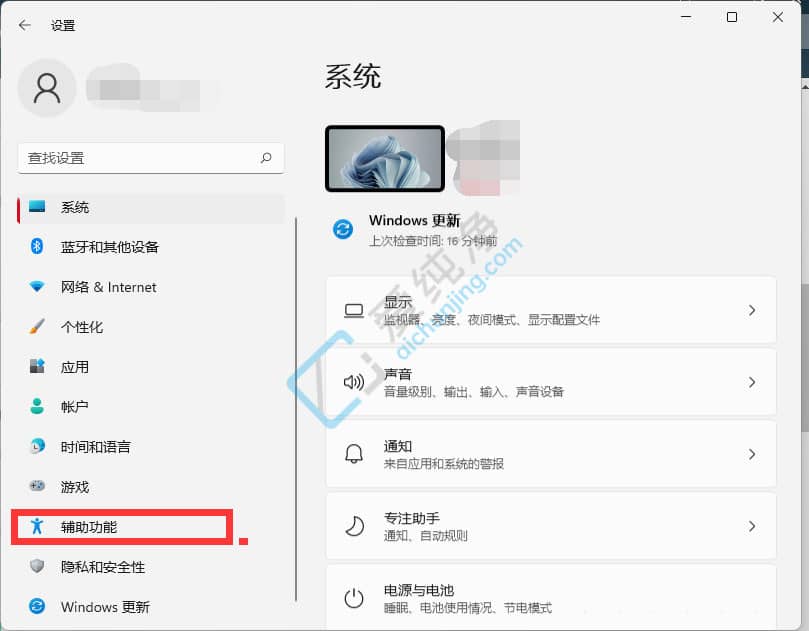Click the 查找设置 search field
This screenshot has height=631, width=809.
click(x=151, y=158)
